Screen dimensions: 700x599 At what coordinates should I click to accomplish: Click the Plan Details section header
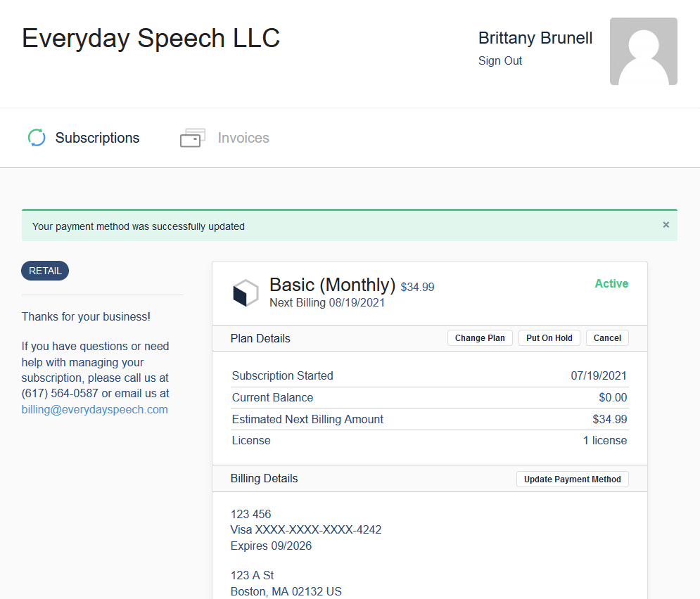260,339
